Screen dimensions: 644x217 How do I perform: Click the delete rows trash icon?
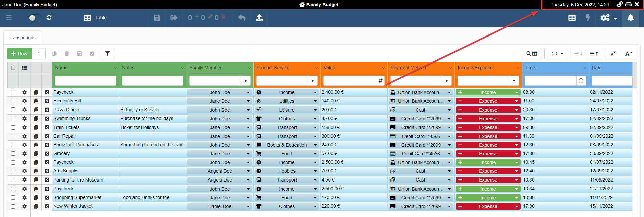[x=67, y=54]
